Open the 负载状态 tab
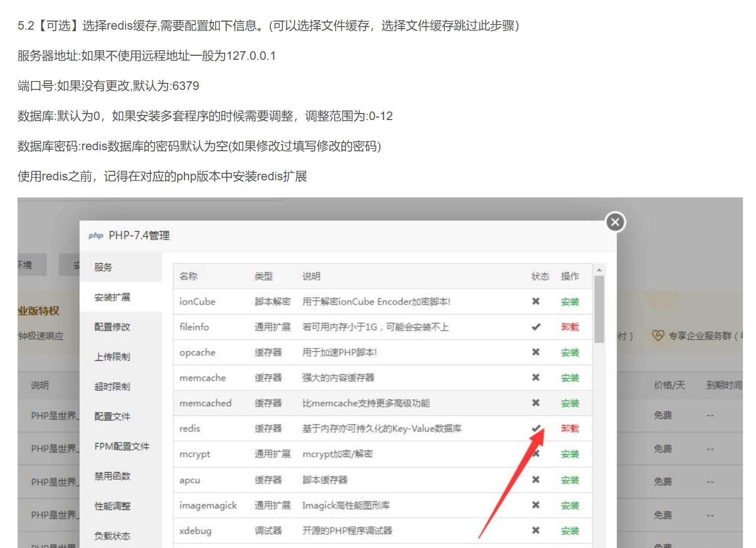Screen dimensions: 756x548 [121, 535]
